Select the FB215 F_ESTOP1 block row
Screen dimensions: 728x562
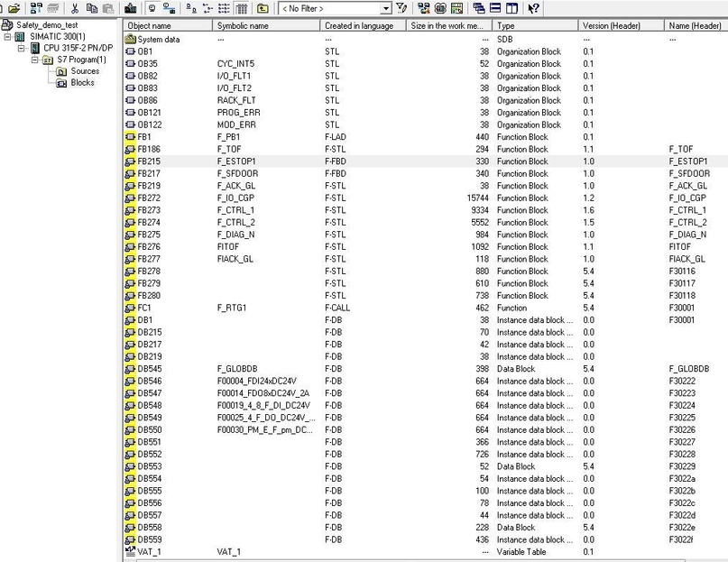click(x=426, y=161)
